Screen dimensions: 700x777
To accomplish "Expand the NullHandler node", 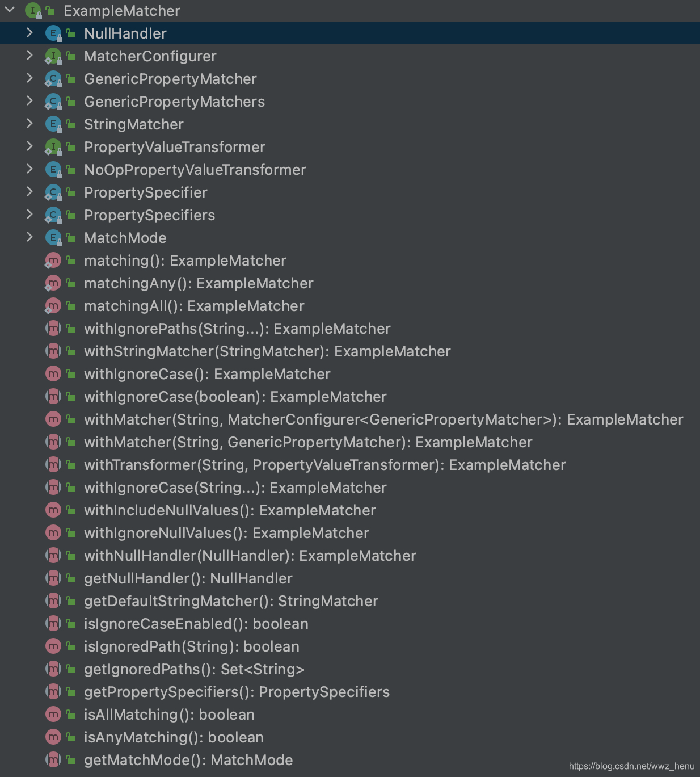I will 29,33.
